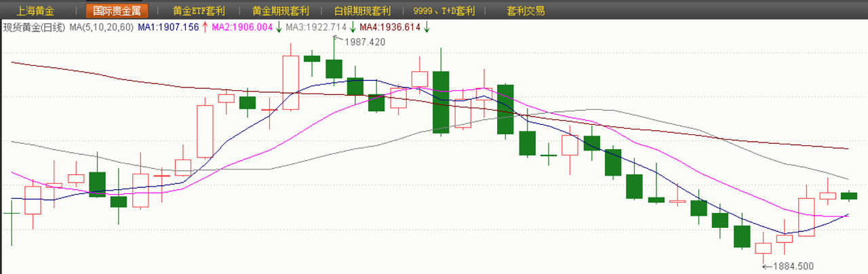Select the MA1:1907.156 indicator value
Viewport: 868px width, 274px height.
tap(168, 27)
